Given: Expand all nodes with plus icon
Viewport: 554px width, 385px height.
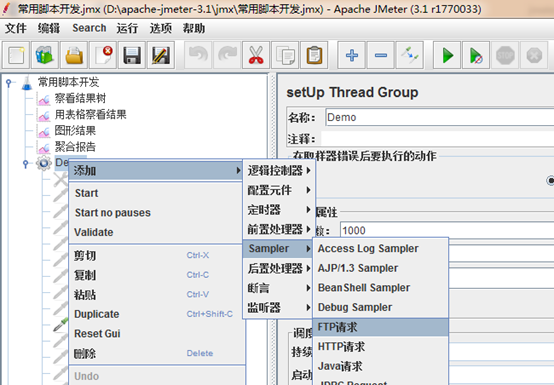Looking at the screenshot, I should [x=352, y=55].
